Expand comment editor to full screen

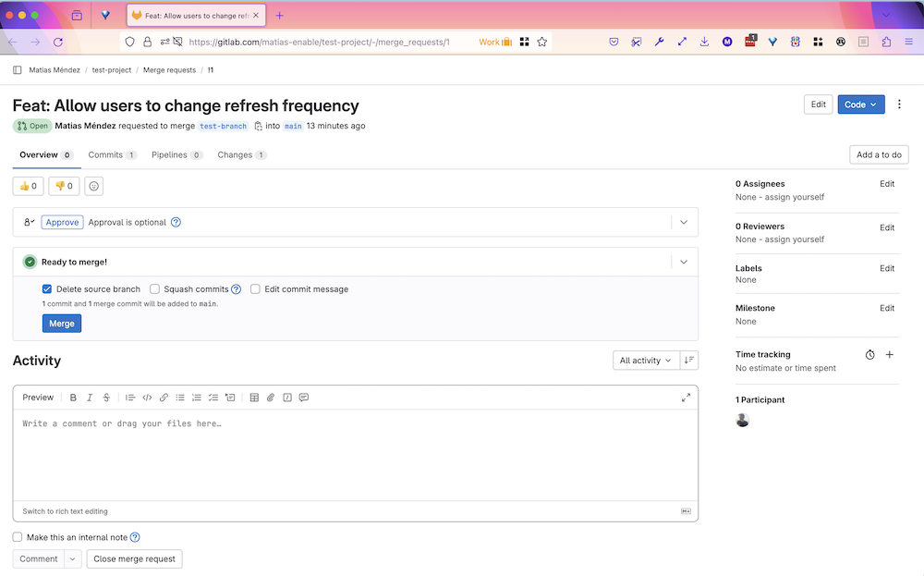coord(686,398)
